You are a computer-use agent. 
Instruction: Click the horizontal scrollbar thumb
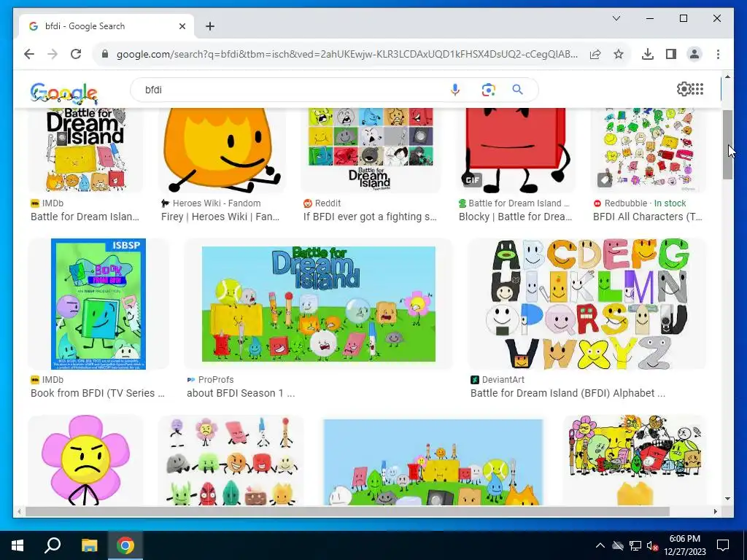(x=348, y=511)
